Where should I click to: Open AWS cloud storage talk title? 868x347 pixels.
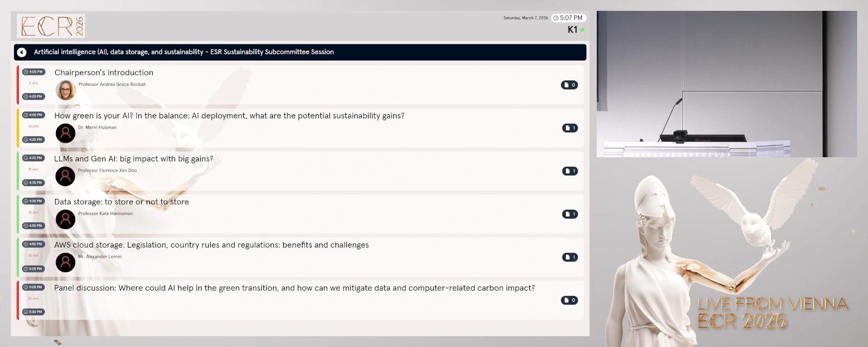[212, 245]
